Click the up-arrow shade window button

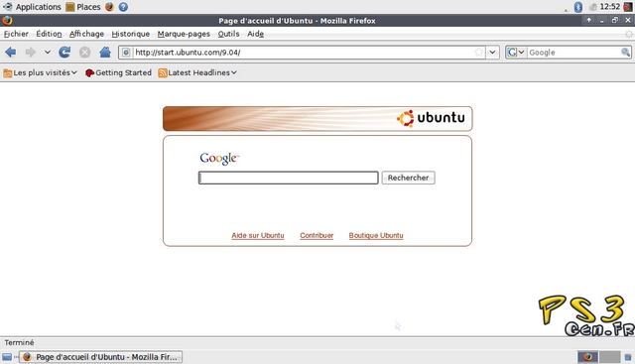[588, 20]
